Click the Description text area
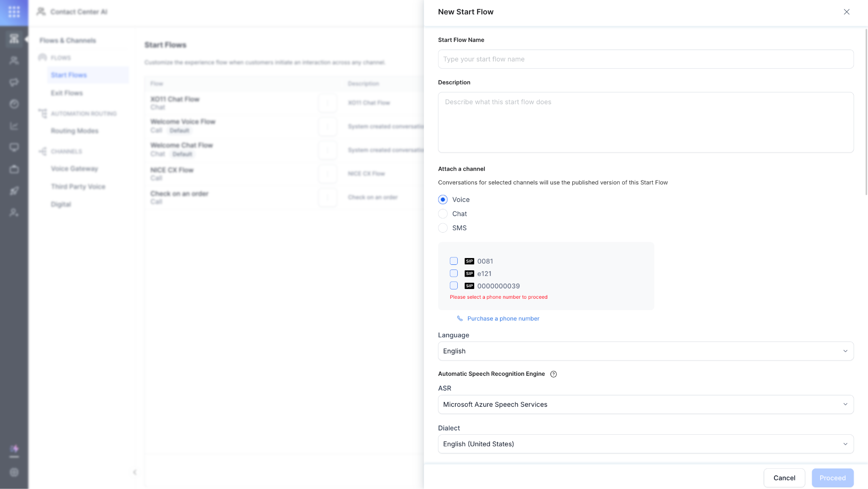868x489 pixels. point(645,122)
